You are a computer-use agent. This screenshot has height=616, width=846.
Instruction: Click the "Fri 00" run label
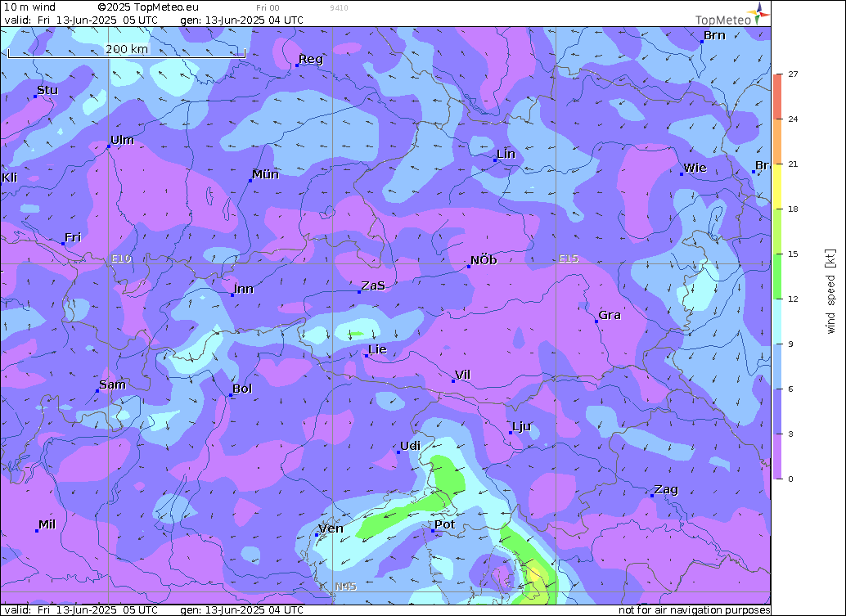click(268, 8)
